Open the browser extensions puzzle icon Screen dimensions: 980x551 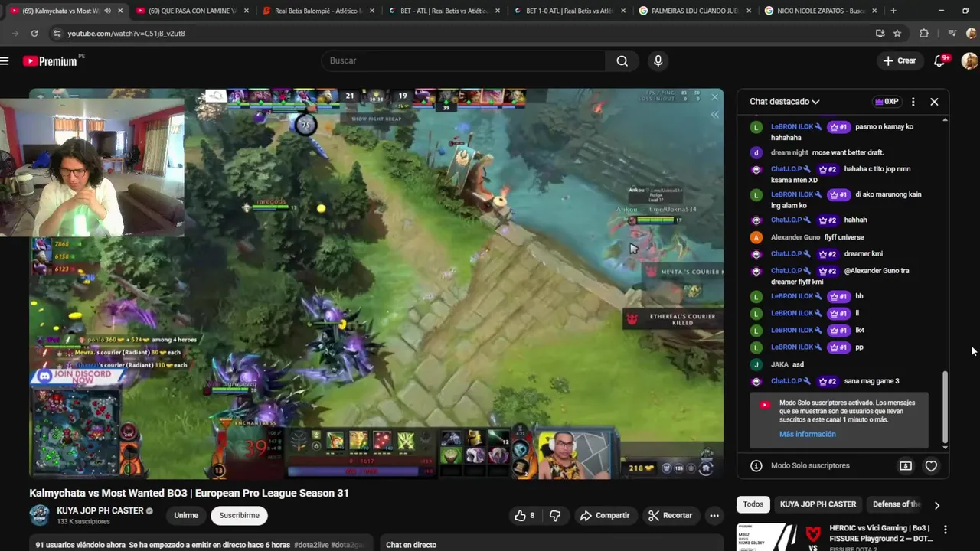[x=924, y=34]
